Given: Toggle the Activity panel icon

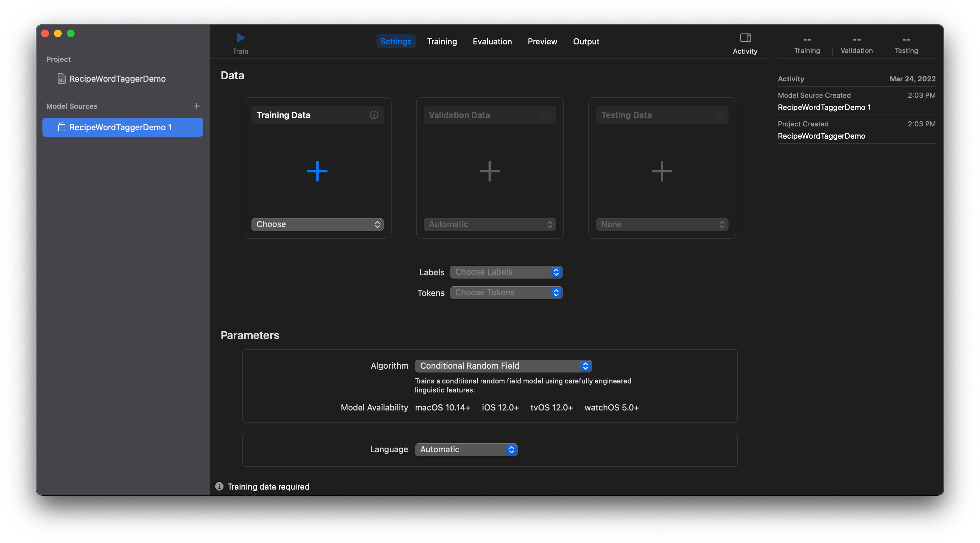Looking at the screenshot, I should [745, 38].
